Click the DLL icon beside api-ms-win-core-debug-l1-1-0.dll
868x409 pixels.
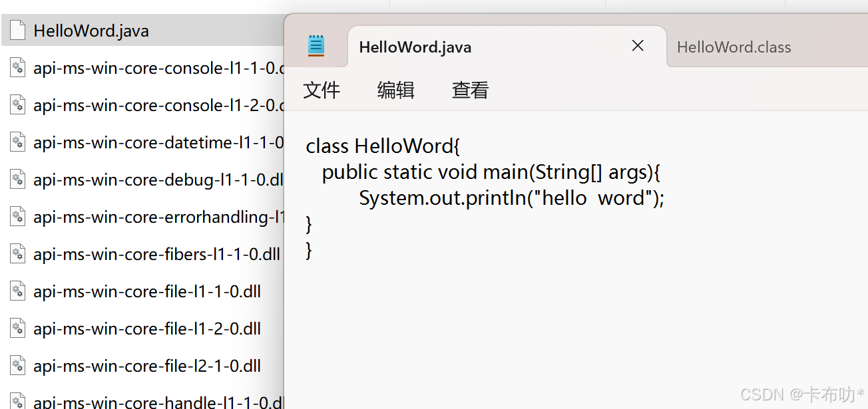click(x=17, y=179)
